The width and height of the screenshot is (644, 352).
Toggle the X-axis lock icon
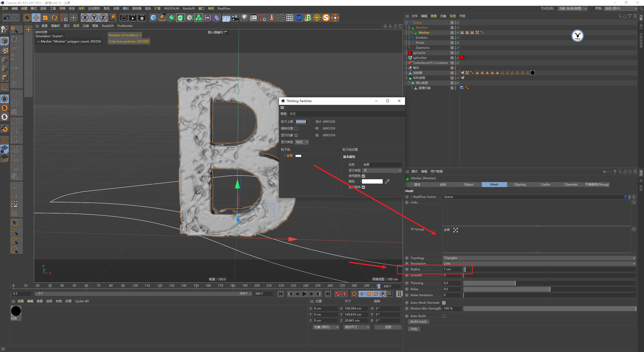85,18
